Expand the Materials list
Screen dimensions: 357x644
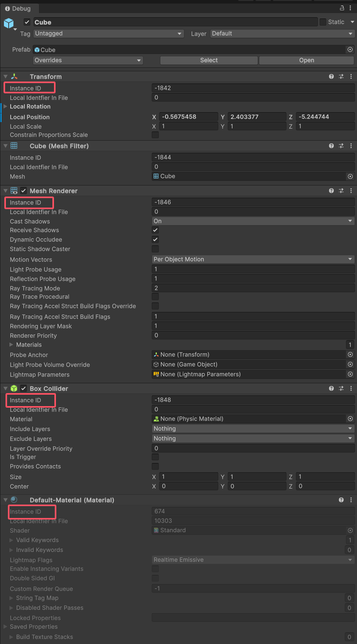(x=11, y=345)
